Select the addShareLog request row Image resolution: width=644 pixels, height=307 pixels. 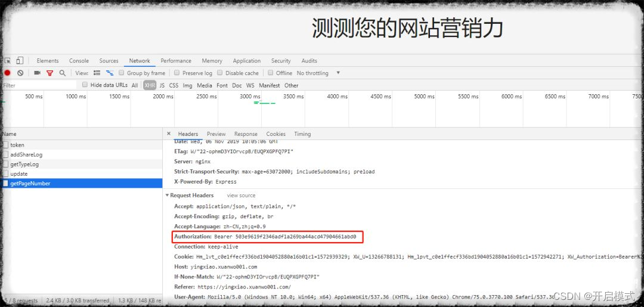tap(81, 155)
